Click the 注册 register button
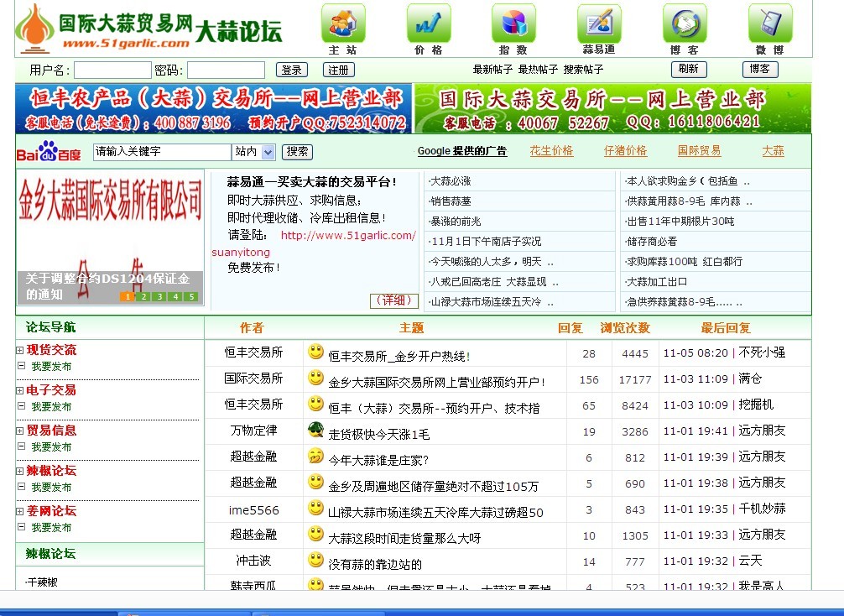Screen dimensions: 844x616 pos(339,70)
